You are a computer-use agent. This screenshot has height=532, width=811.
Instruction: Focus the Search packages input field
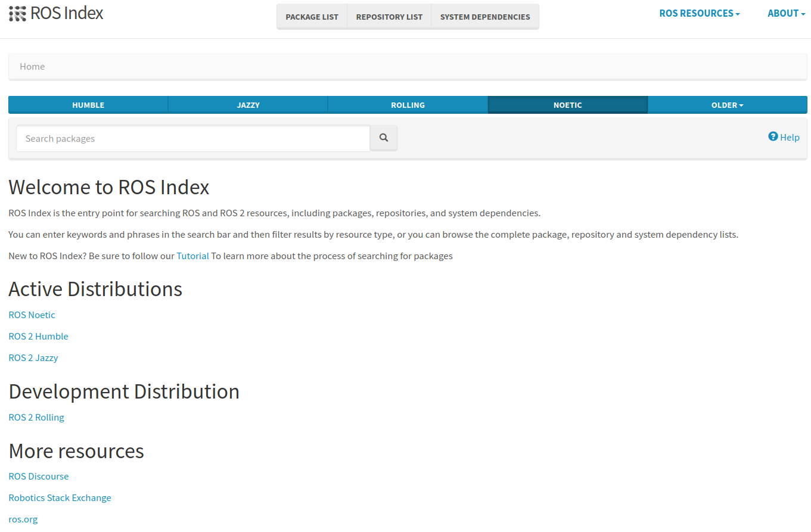(x=193, y=139)
